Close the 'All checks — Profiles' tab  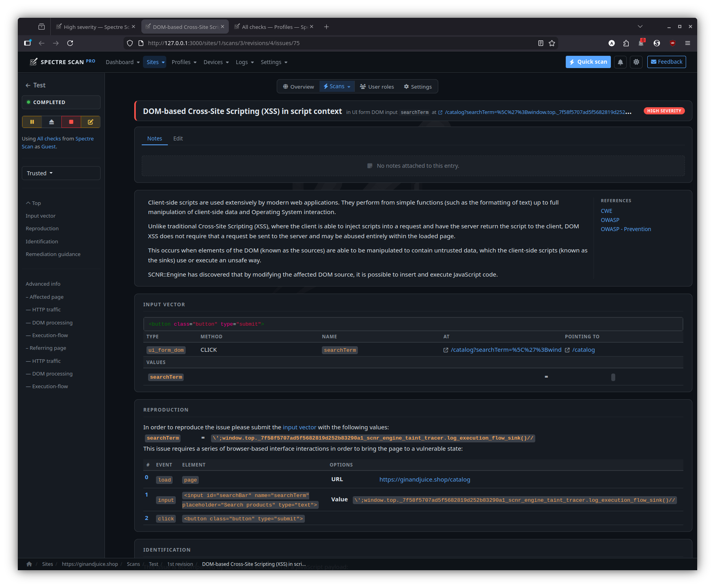(312, 27)
